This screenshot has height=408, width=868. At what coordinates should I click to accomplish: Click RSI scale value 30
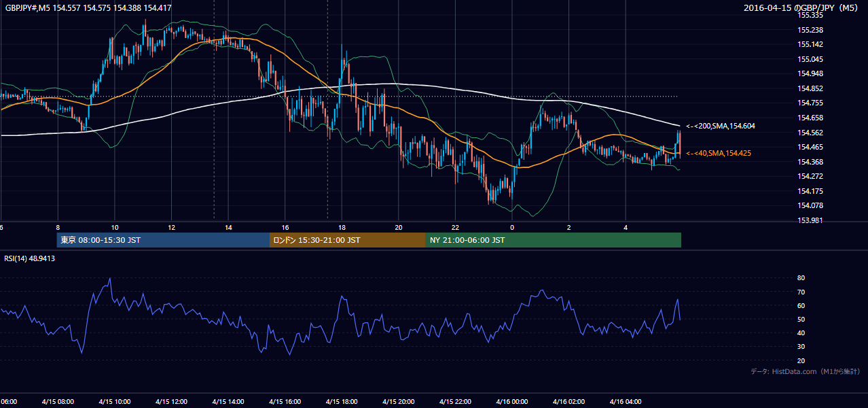point(801,347)
